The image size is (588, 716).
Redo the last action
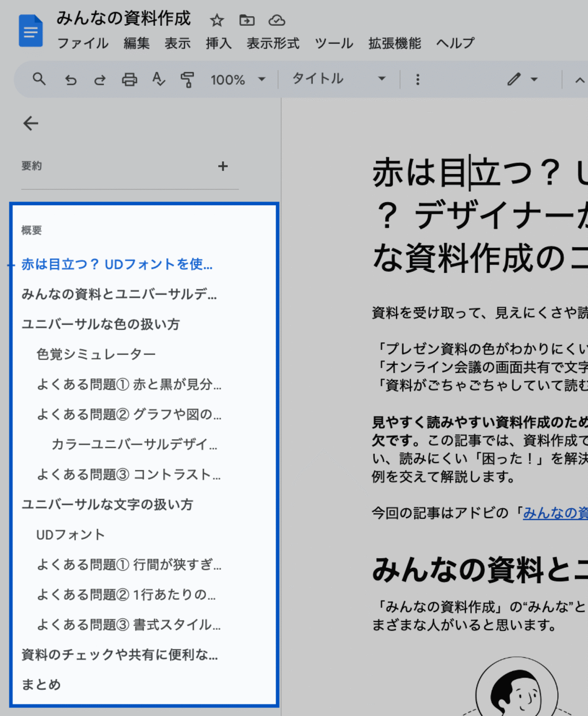(x=100, y=79)
